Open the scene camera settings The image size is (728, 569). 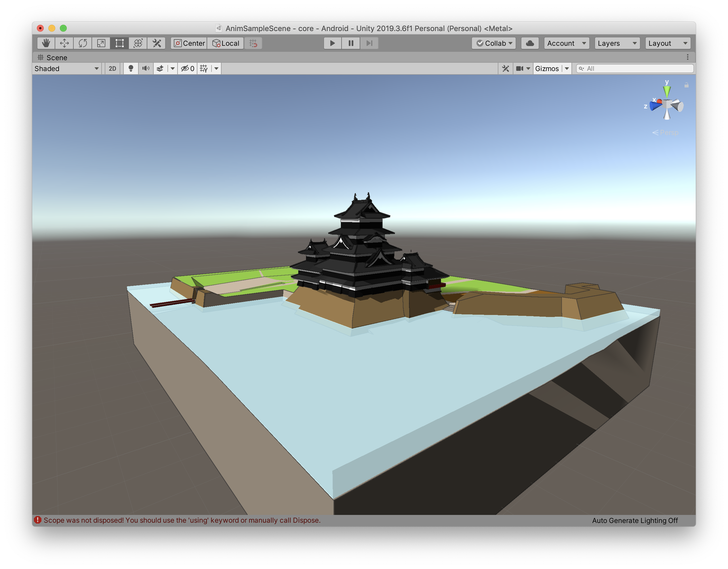(x=523, y=69)
